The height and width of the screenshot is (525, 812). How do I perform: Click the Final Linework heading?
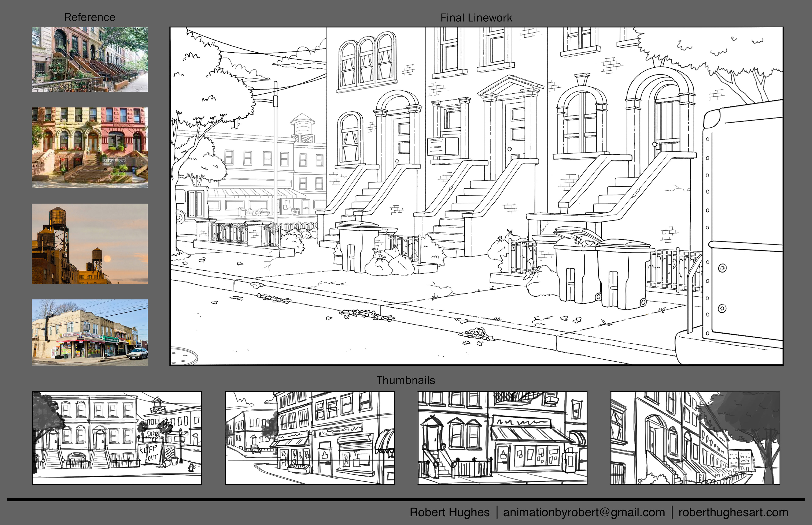[x=476, y=18]
